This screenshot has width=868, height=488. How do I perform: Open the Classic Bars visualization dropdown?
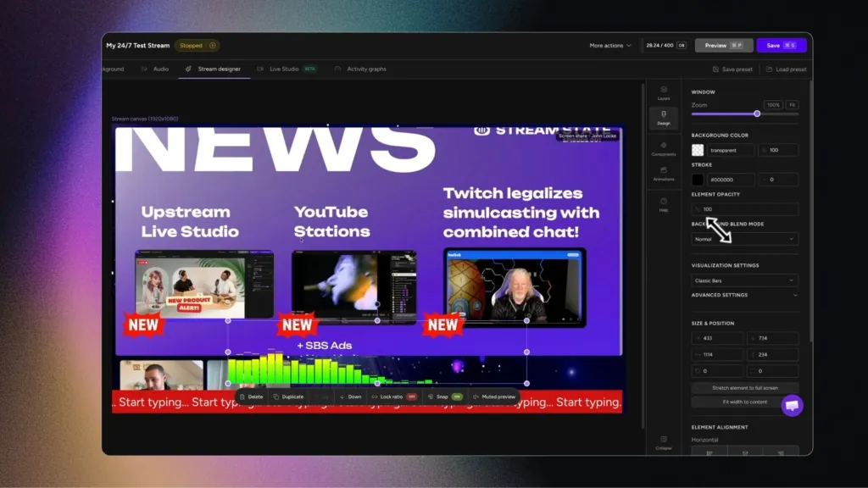744,280
